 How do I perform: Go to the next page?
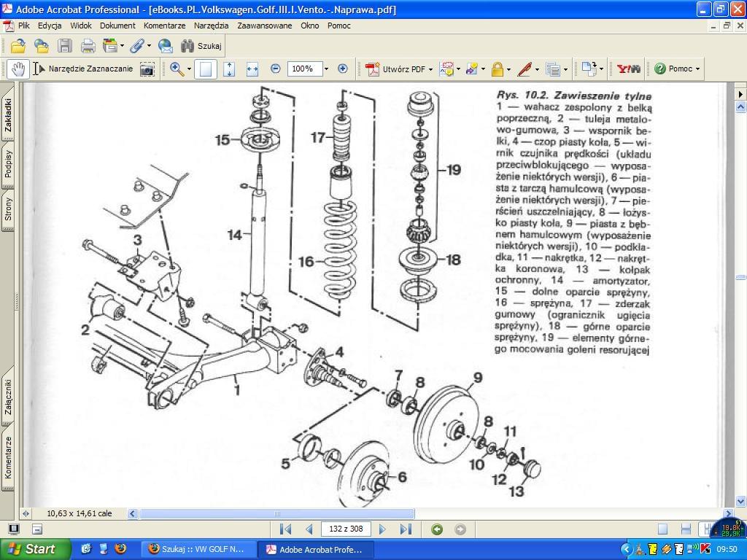click(382, 529)
